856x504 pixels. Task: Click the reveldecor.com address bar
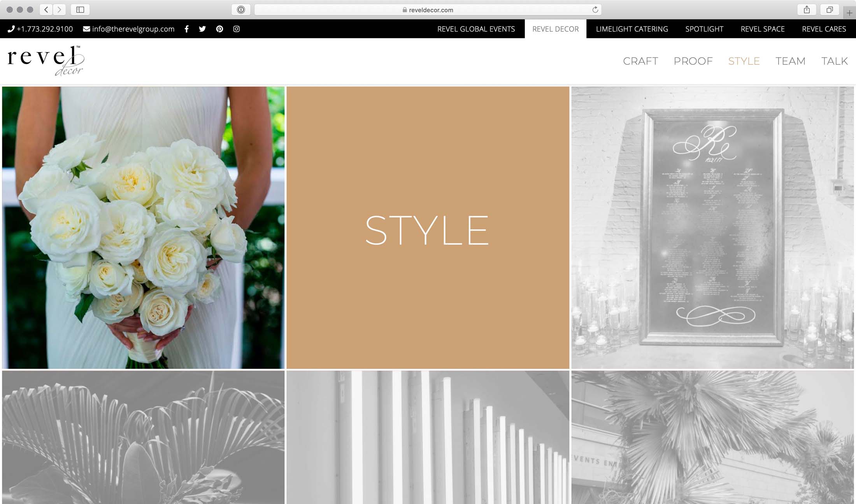pyautogui.click(x=428, y=10)
